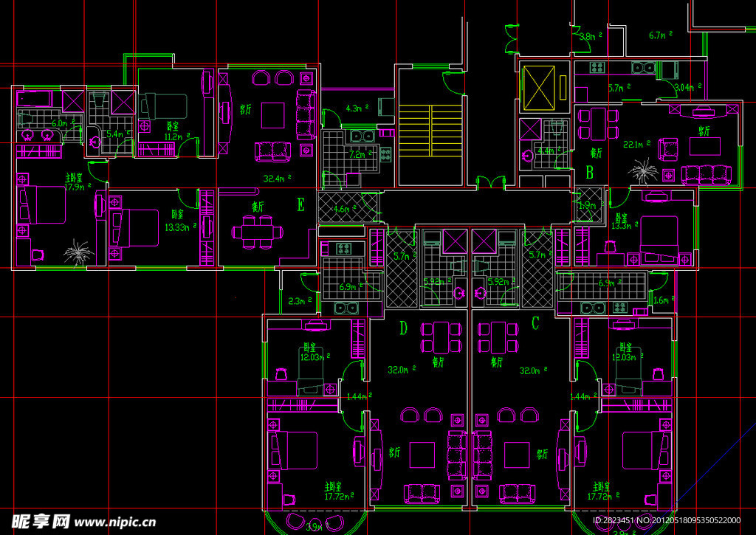
Task: Pick the "7.2m²" kitchen area label
Action: tap(360, 154)
